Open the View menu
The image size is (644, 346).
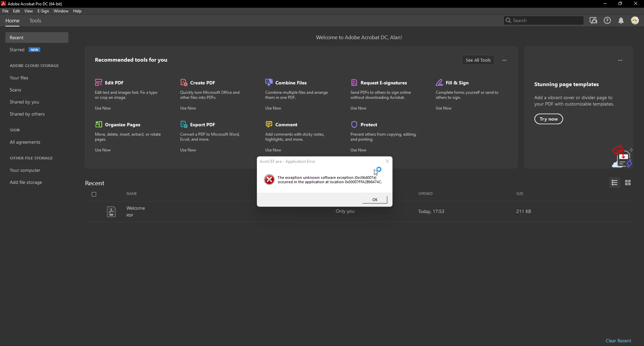[29, 11]
